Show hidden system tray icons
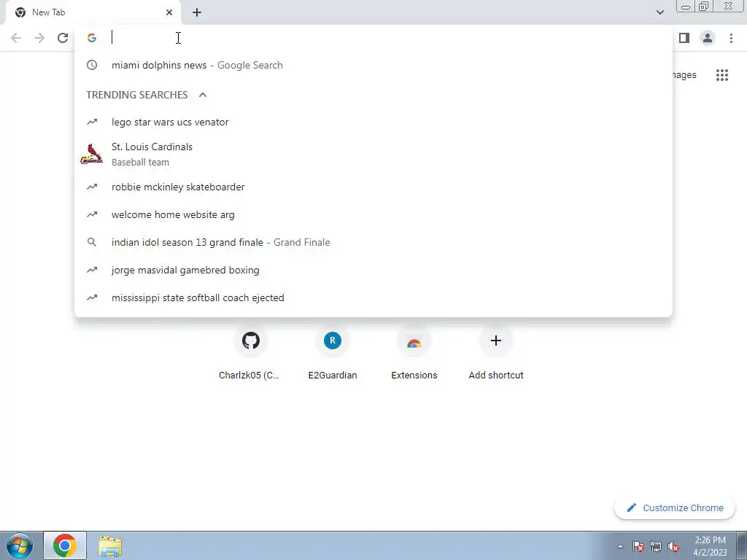747x560 pixels. [x=620, y=547]
